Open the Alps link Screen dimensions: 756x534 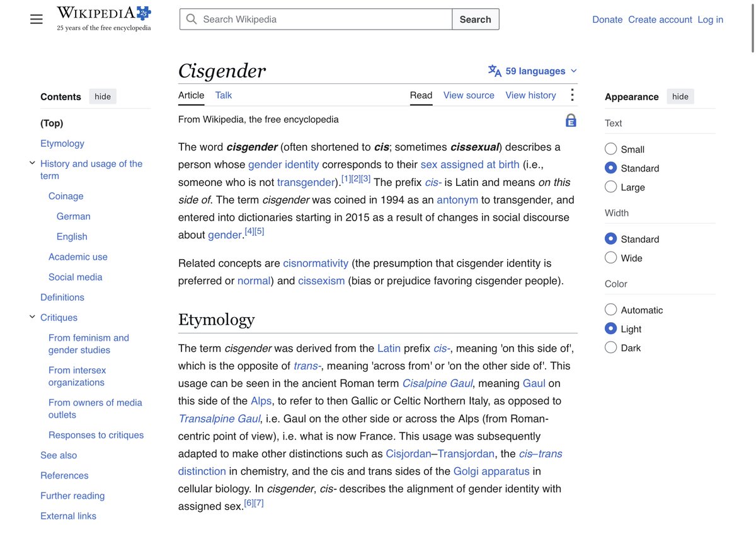point(261,401)
